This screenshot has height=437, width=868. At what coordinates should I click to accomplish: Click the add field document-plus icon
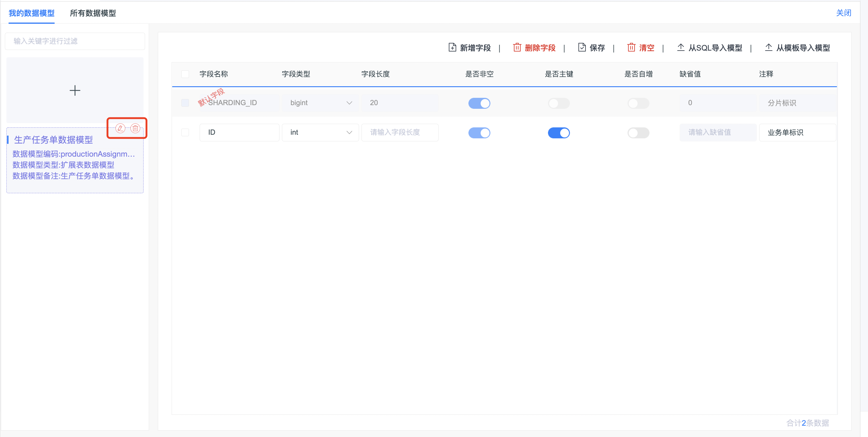pyautogui.click(x=452, y=48)
